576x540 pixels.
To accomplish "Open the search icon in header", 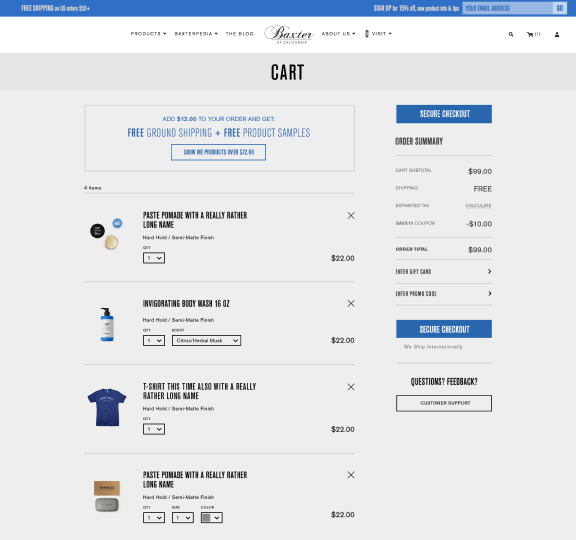I will click(511, 34).
